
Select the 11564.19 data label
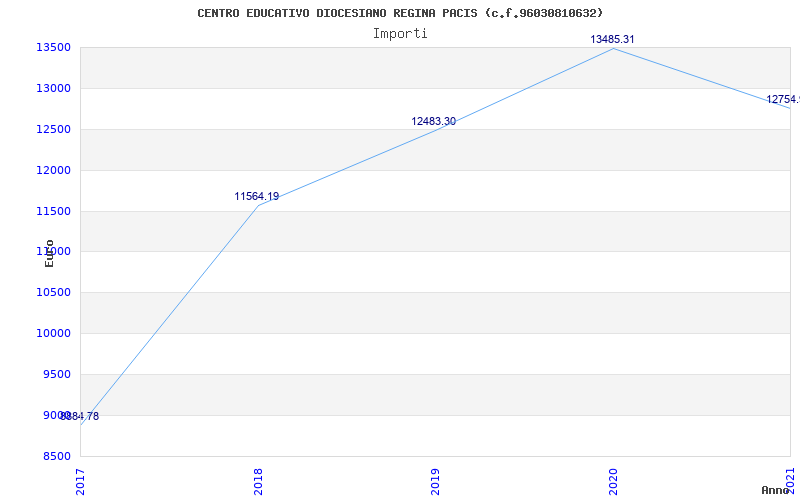[x=256, y=196]
